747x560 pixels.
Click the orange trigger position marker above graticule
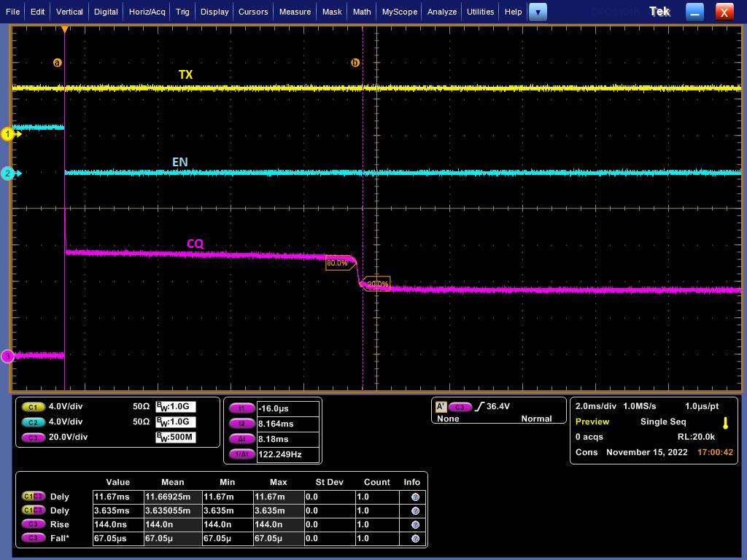pyautogui.click(x=65, y=29)
